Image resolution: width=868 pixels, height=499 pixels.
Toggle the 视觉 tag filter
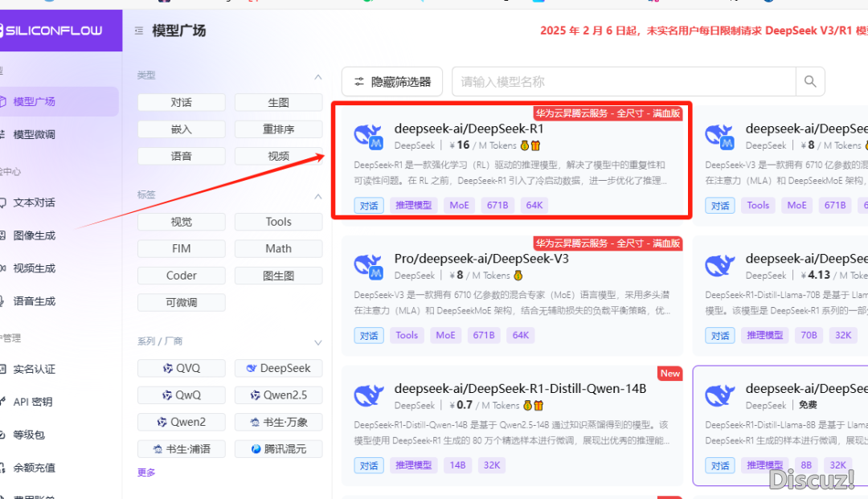(182, 222)
